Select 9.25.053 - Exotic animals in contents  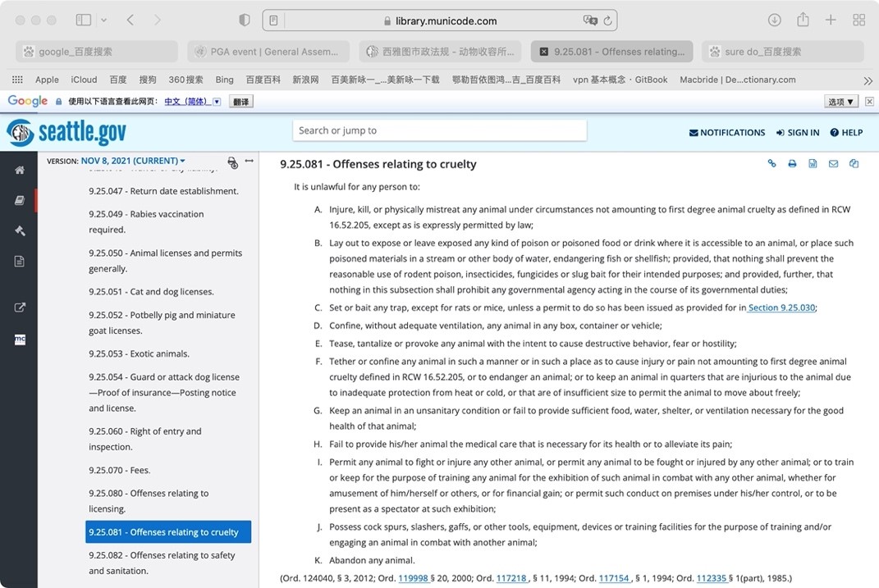coord(139,354)
